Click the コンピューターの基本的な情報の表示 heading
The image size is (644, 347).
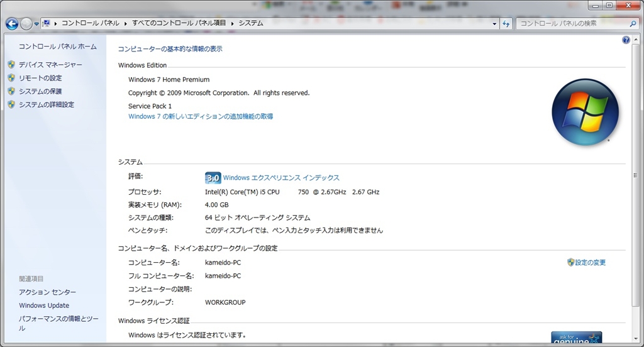click(x=170, y=49)
